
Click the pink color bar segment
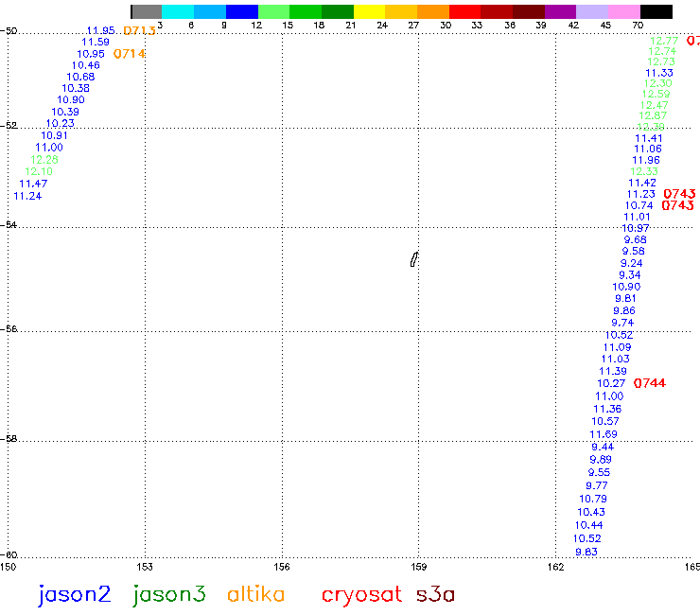[624, 11]
